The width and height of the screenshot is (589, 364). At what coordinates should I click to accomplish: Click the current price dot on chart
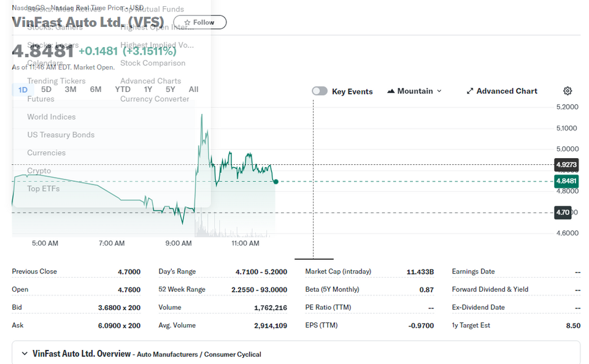[x=275, y=181]
